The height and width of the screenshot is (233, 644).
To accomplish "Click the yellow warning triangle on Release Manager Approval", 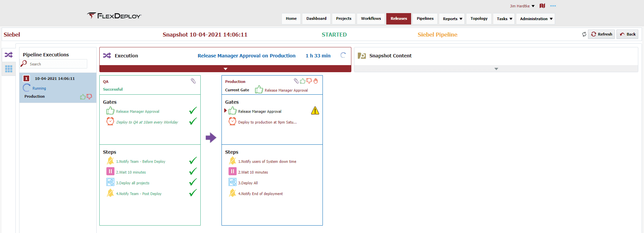I will [x=315, y=110].
